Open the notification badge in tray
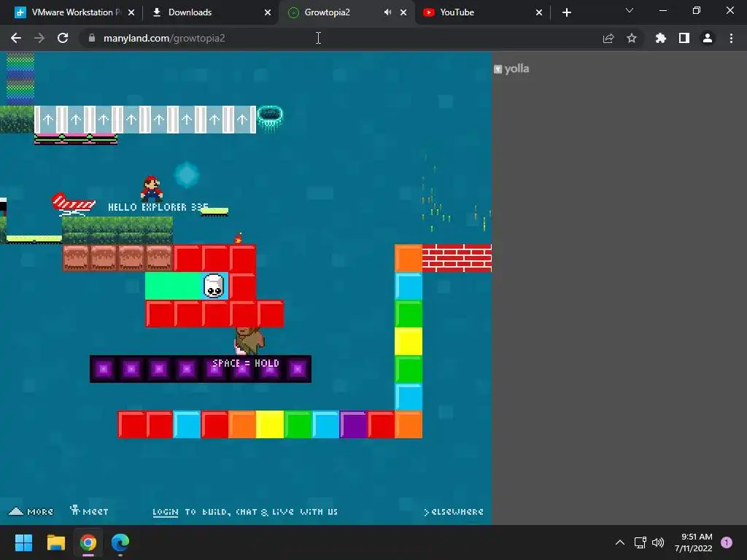The image size is (747, 560). click(727, 542)
